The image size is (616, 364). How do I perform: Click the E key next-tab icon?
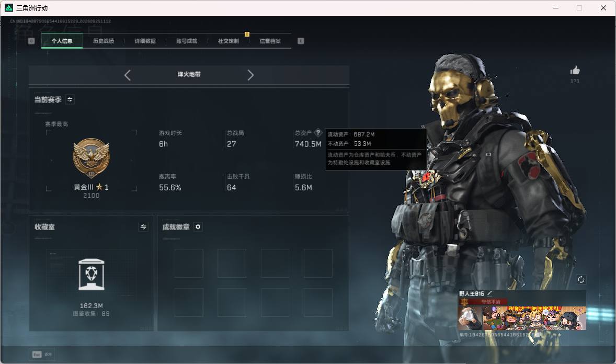point(301,41)
